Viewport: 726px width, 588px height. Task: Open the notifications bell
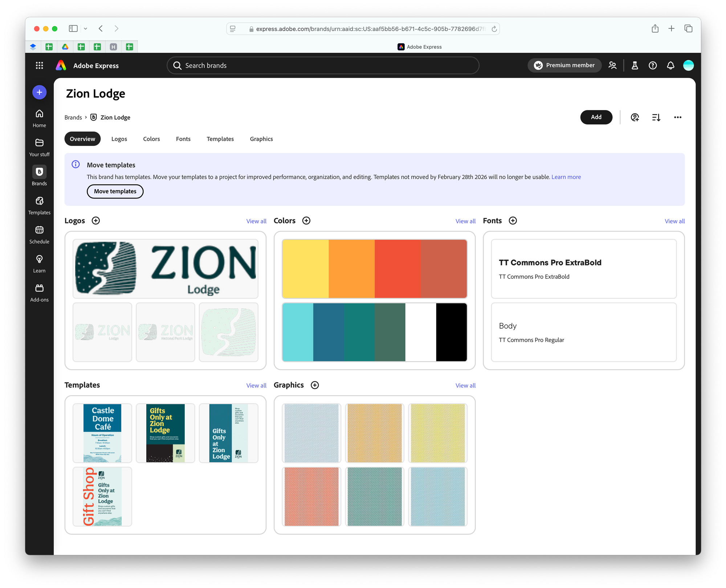670,65
